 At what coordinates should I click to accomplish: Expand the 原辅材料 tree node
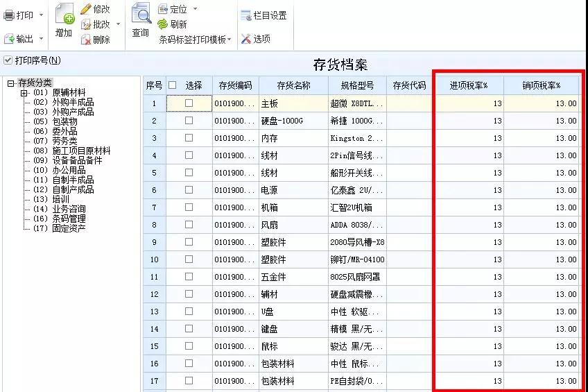click(x=24, y=93)
